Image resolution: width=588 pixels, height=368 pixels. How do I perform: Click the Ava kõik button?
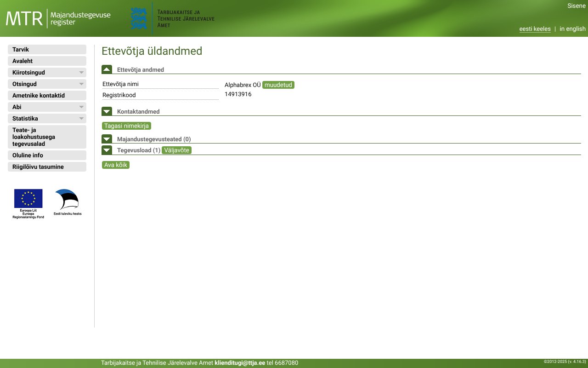coord(115,165)
